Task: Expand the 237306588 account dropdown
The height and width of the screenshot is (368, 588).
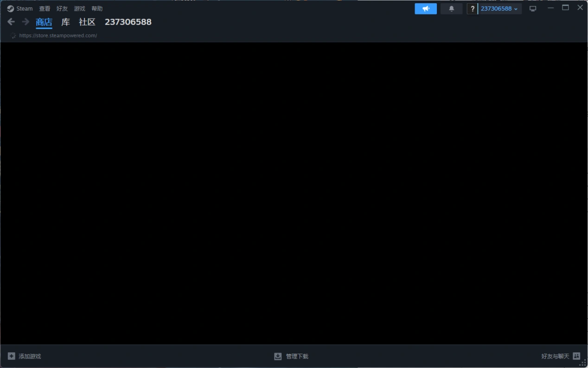Action: coord(499,9)
